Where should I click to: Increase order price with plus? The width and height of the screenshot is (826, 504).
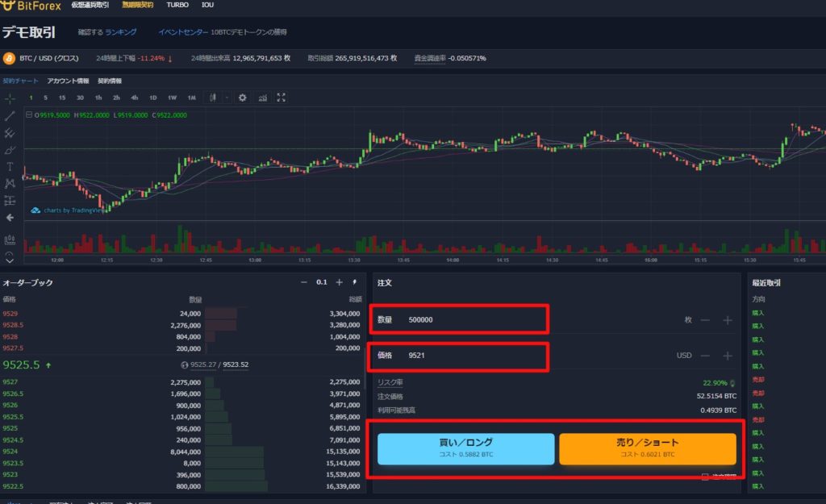[728, 356]
